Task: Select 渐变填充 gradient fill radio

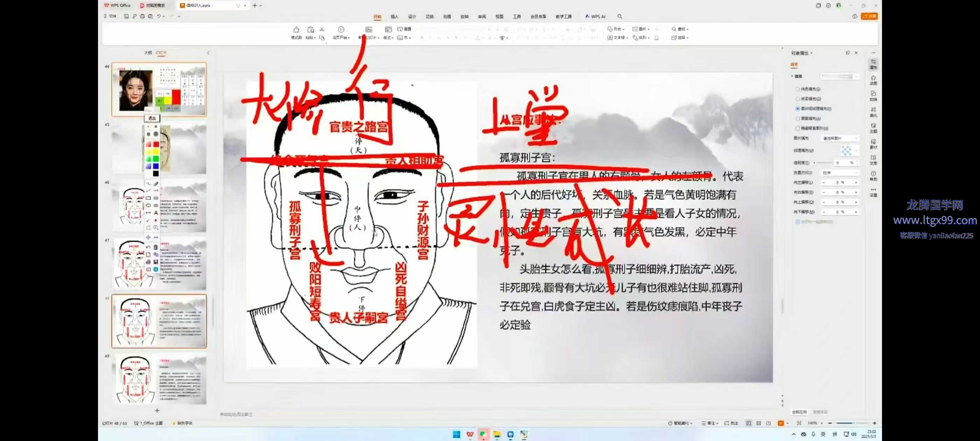Action: pyautogui.click(x=798, y=99)
